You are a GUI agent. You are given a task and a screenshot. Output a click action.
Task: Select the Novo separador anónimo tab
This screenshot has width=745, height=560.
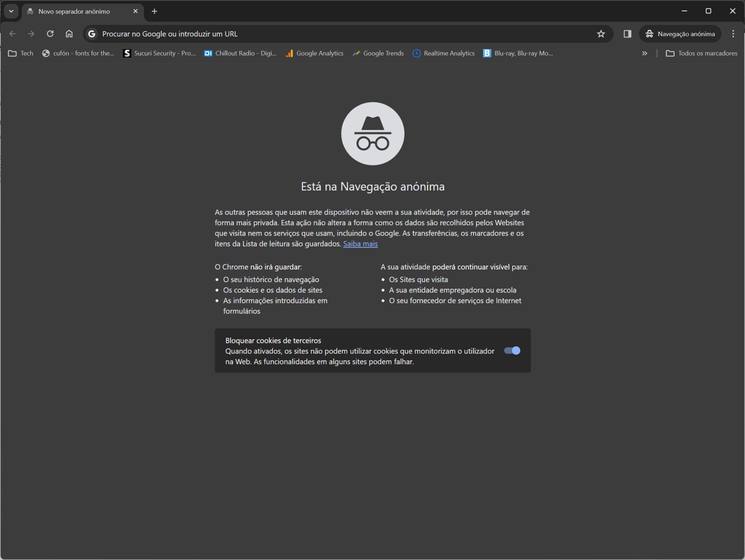pos(74,12)
